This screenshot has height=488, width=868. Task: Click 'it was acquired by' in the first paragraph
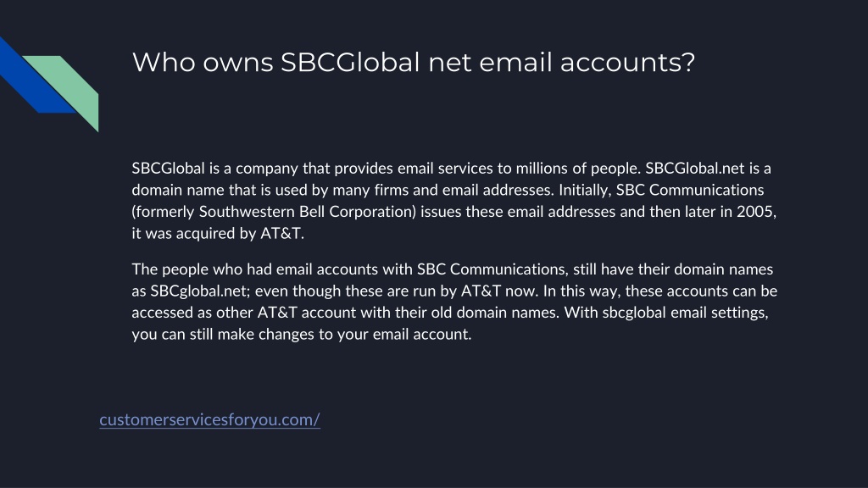(x=194, y=234)
